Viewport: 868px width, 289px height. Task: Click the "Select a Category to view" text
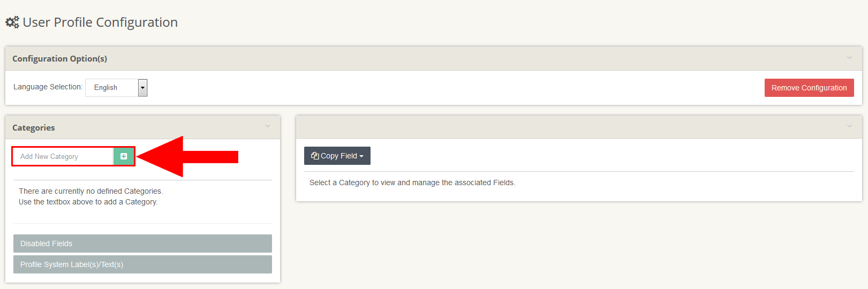click(412, 182)
